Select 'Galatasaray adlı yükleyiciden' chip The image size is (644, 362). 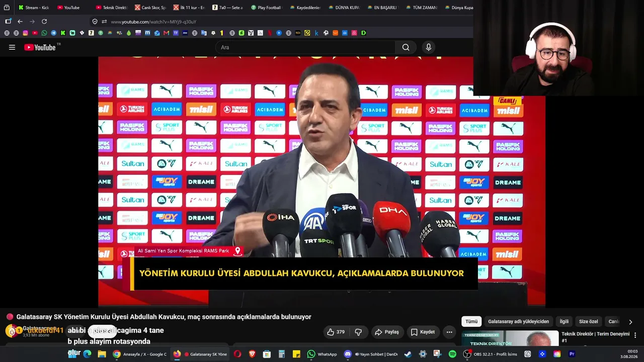[x=518, y=321]
